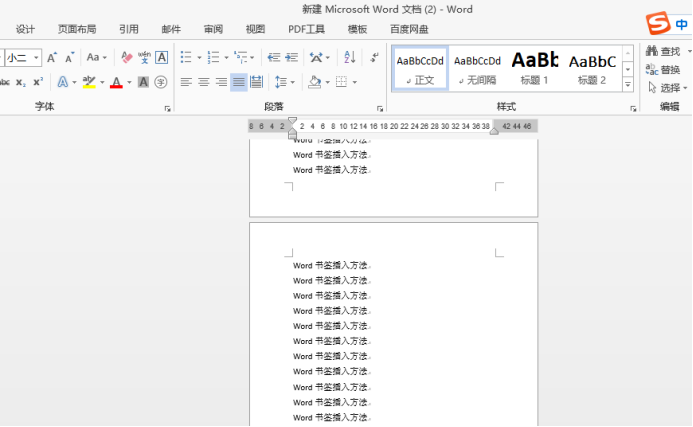Sort text with the A-Z icon
The width and height of the screenshot is (693, 427).
click(x=350, y=57)
